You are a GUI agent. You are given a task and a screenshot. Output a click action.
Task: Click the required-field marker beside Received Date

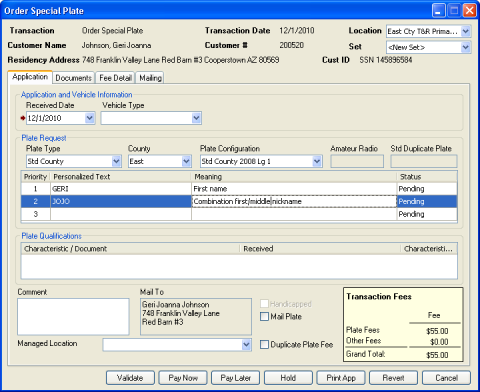tap(23, 118)
